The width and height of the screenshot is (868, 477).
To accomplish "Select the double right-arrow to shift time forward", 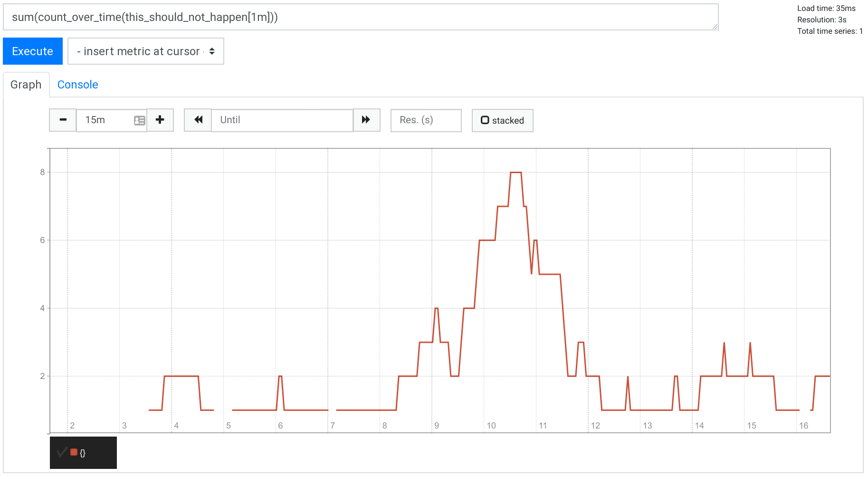I will [x=366, y=120].
